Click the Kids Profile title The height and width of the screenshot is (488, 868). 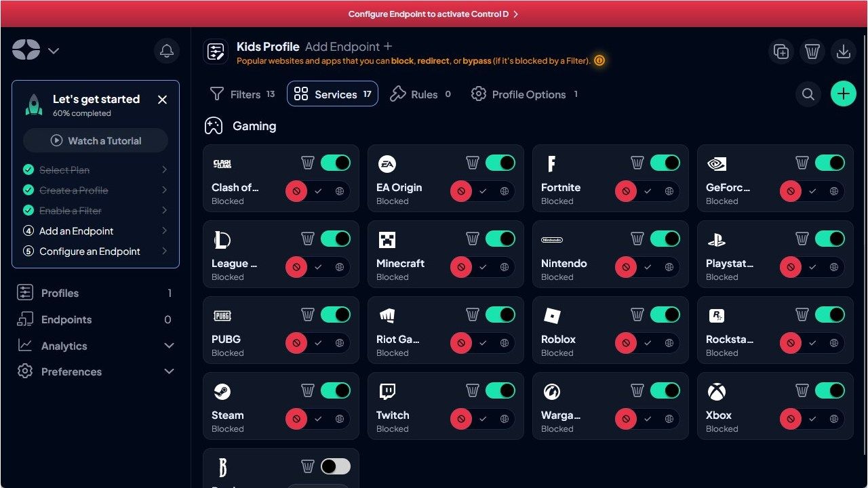tap(268, 47)
